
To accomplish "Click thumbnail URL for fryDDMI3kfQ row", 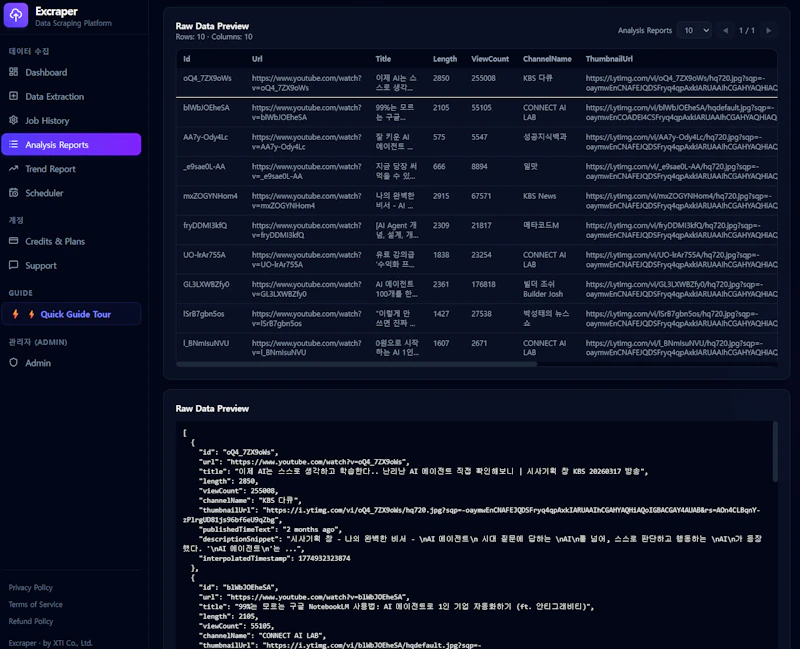I will [x=681, y=230].
